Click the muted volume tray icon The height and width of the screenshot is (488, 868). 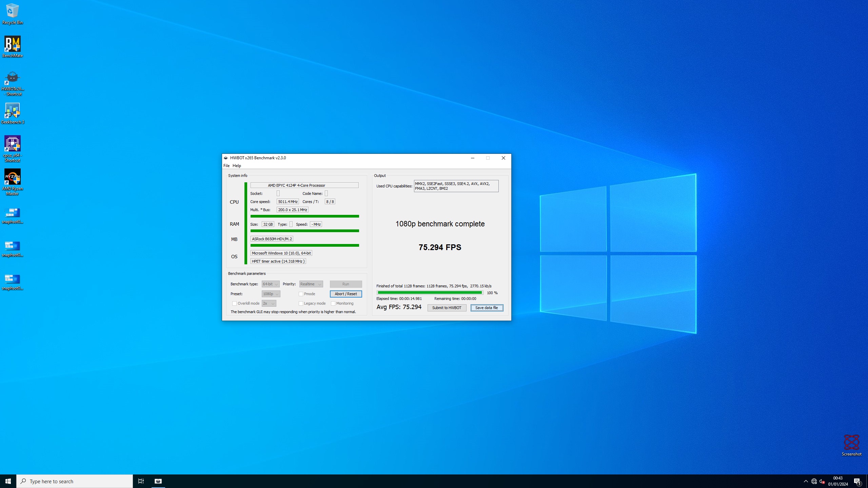[822, 481]
